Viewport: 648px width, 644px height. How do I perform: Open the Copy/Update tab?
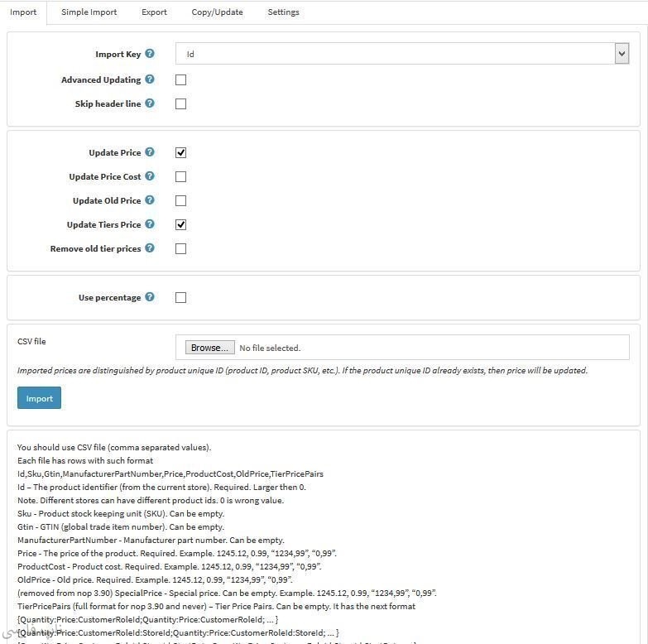coord(217,12)
